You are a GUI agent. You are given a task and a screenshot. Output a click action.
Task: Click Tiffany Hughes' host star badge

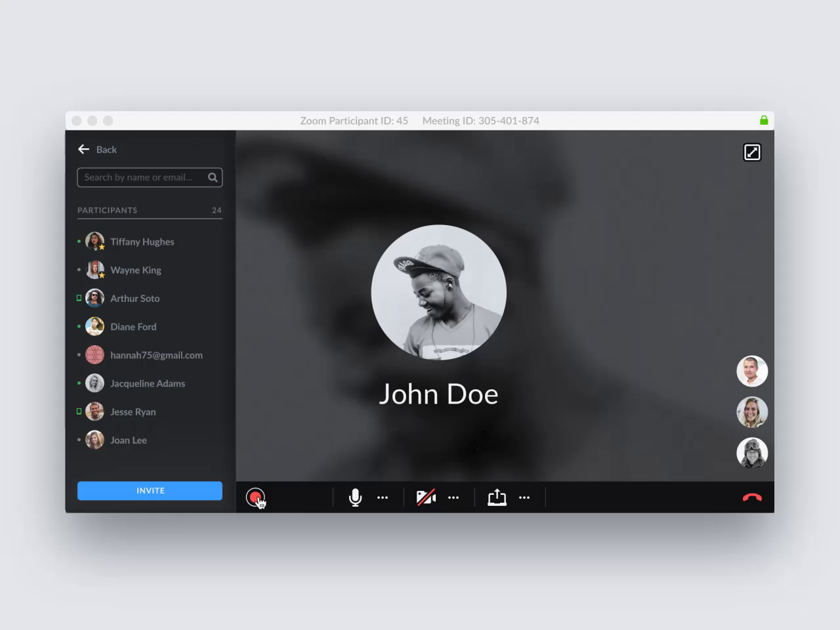click(x=100, y=247)
